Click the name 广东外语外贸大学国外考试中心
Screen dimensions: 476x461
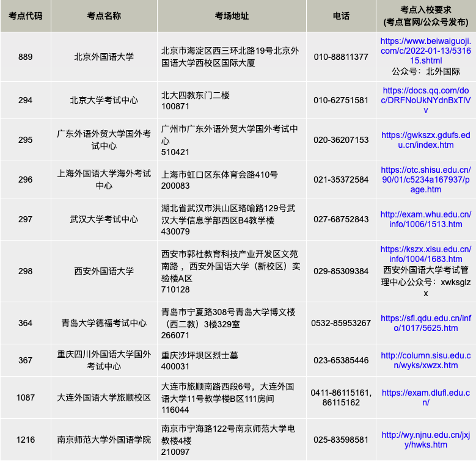(x=104, y=140)
